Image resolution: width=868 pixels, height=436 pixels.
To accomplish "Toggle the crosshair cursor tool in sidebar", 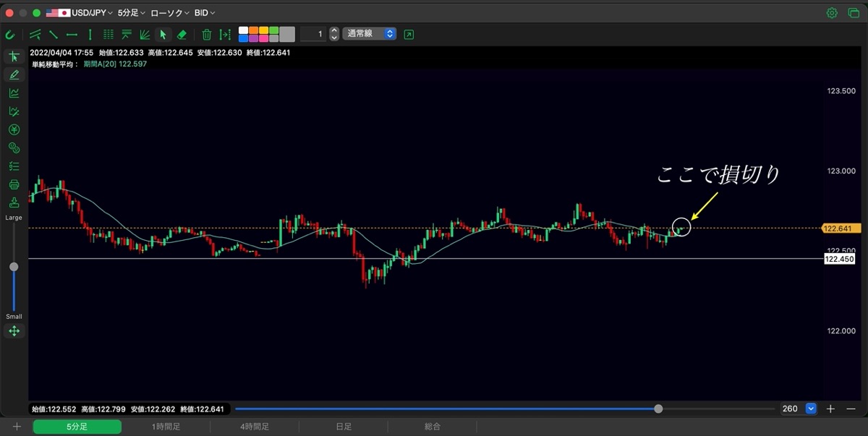I will pyautogui.click(x=14, y=56).
